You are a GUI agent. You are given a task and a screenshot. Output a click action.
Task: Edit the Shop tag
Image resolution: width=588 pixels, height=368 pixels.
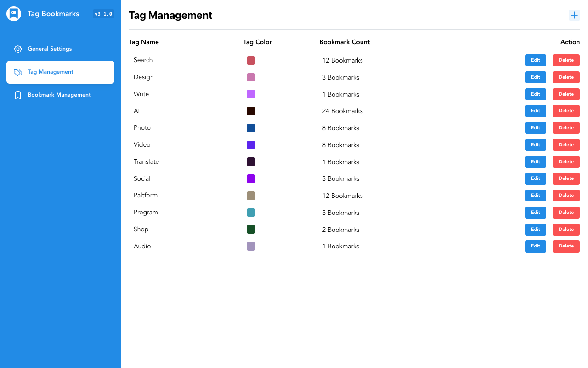point(535,229)
